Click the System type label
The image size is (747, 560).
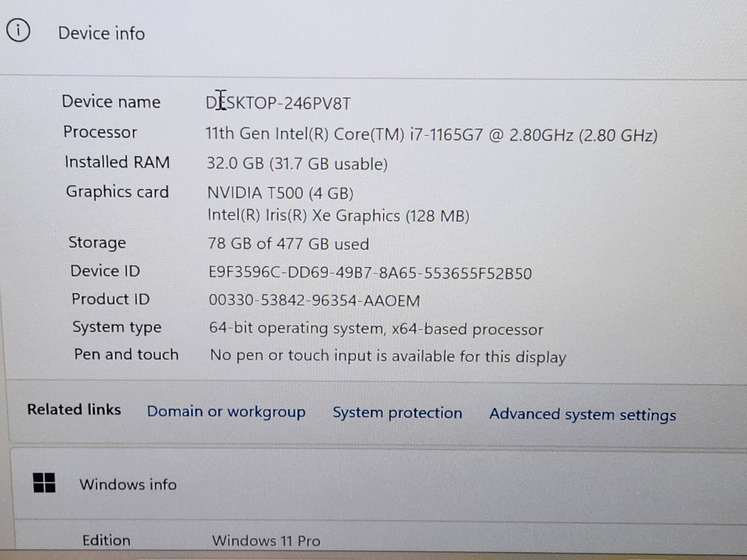(x=117, y=327)
